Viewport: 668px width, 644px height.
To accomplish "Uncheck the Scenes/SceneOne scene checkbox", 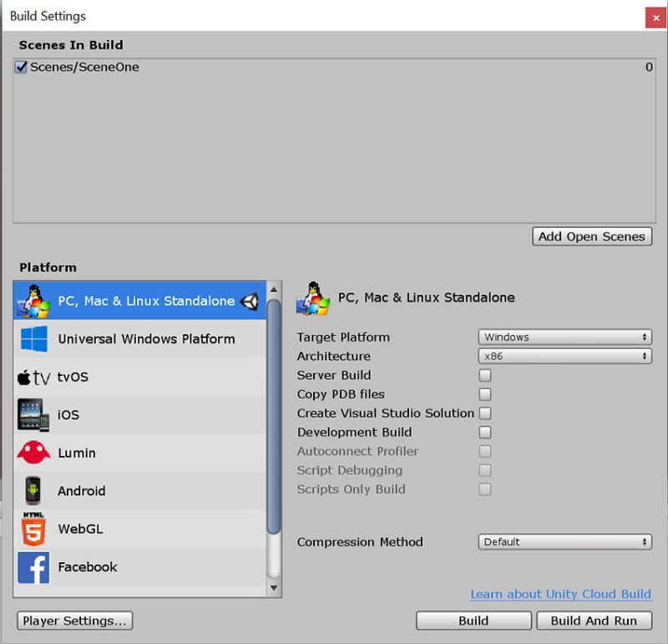I will [x=20, y=67].
